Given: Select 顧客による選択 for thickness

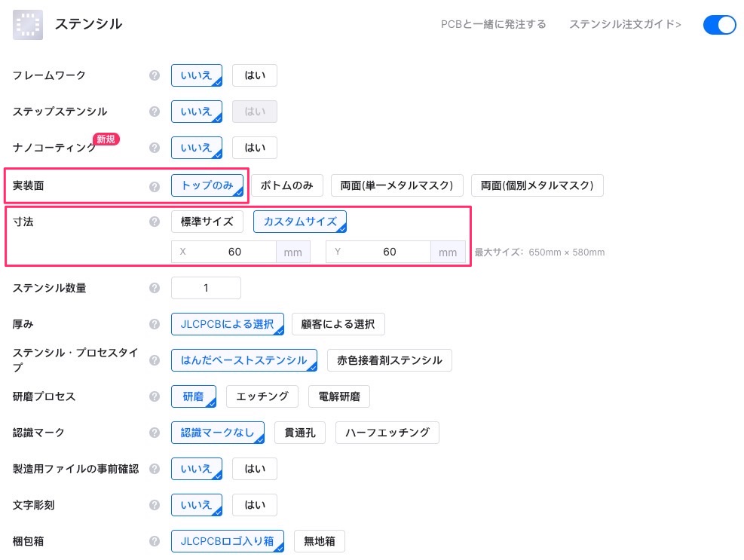Looking at the screenshot, I should [x=338, y=324].
